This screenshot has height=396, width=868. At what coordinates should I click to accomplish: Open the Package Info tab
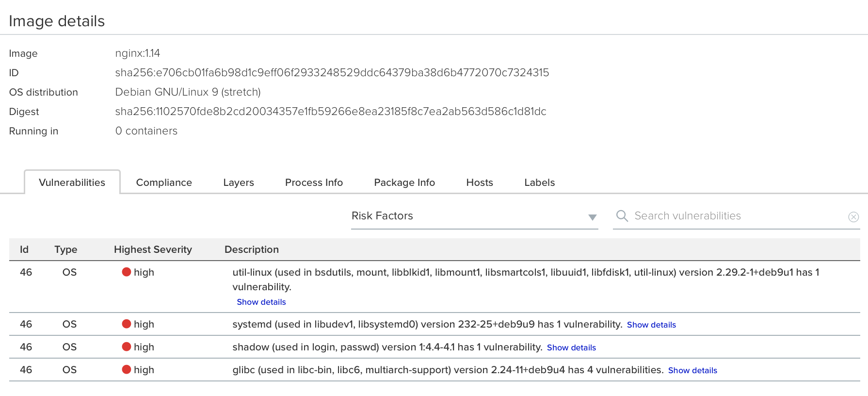point(404,182)
